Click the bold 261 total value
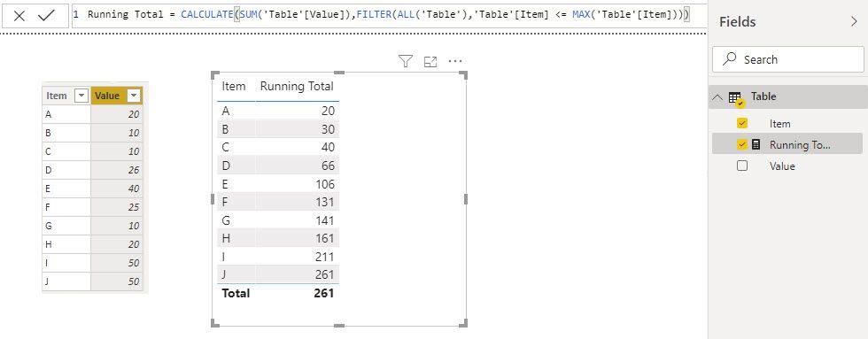The width and height of the screenshot is (868, 339). coord(324,293)
